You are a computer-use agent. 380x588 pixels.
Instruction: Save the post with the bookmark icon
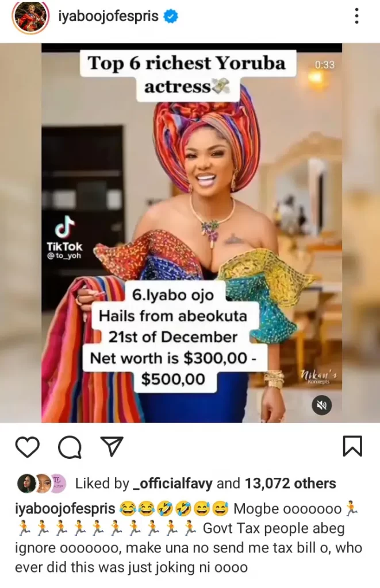pos(352,446)
